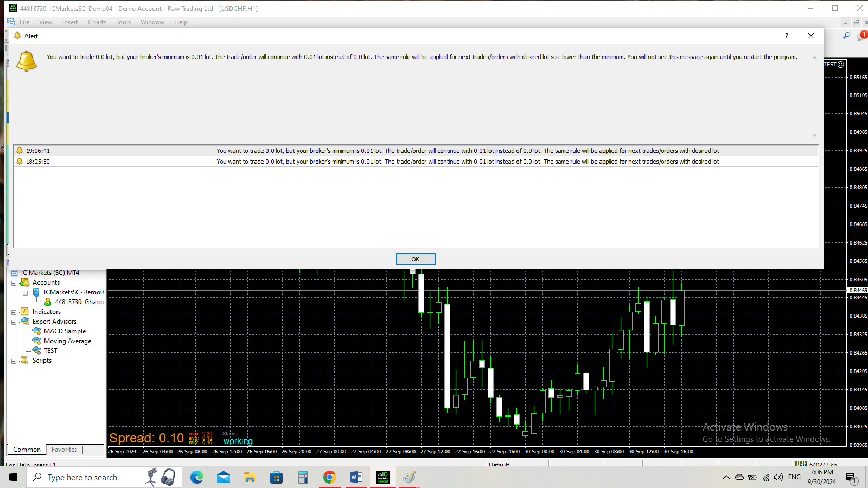Click the TEST expert smiley on the chart
The height and width of the screenshot is (488, 868).
(841, 65)
